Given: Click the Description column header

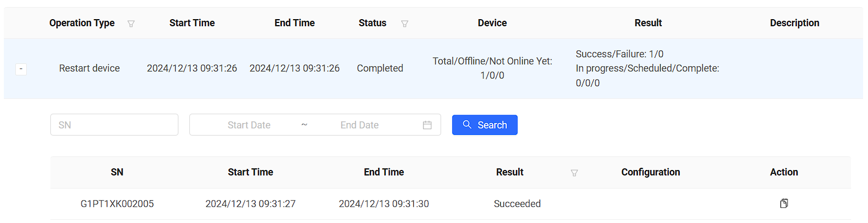Looking at the screenshot, I should [x=794, y=23].
